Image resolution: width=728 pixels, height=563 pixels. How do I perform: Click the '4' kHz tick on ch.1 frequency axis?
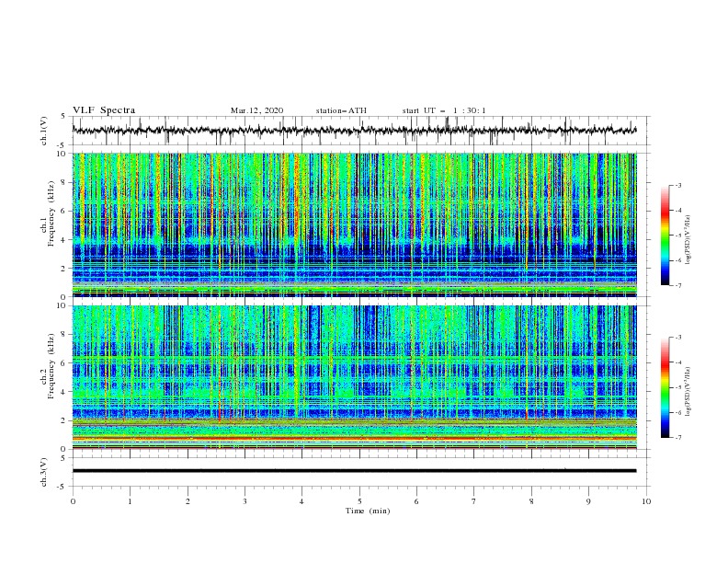[x=64, y=240]
